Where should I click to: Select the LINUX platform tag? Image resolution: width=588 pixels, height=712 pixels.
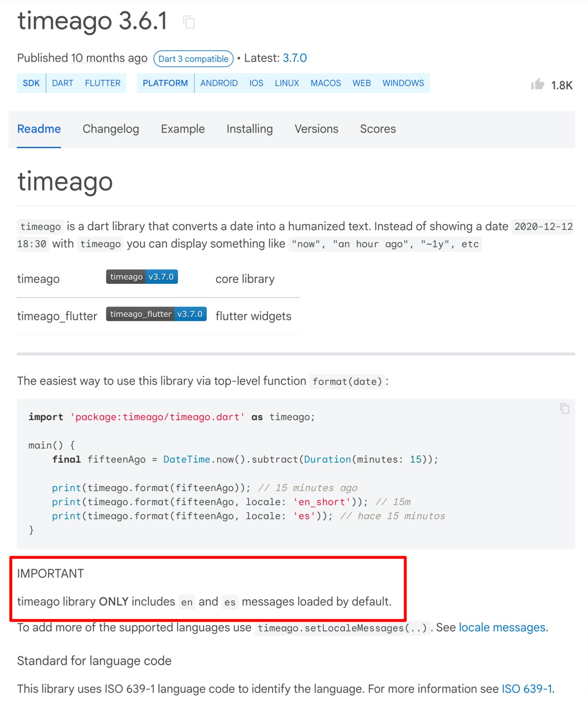click(x=287, y=83)
